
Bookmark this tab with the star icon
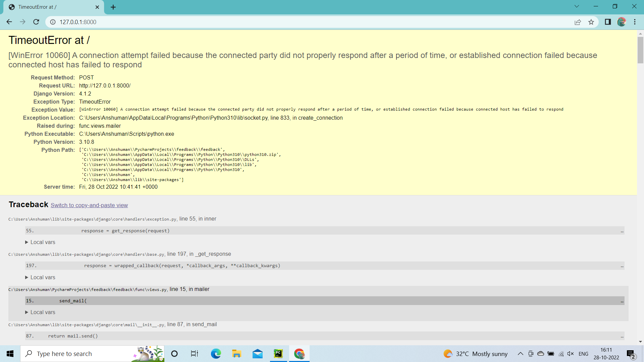pyautogui.click(x=591, y=22)
